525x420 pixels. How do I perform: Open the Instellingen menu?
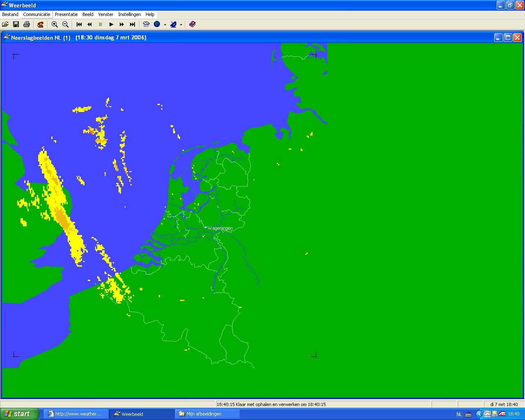pyautogui.click(x=130, y=14)
